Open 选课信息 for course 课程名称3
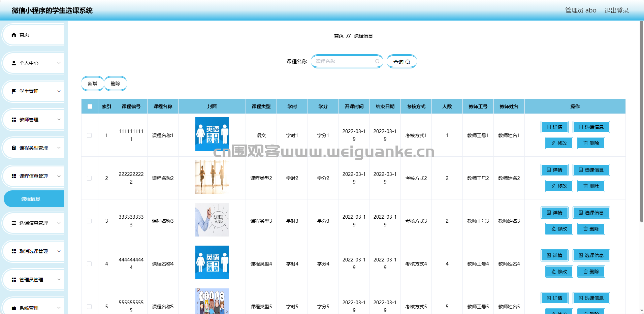Image resolution: width=644 pixels, height=314 pixels. tap(591, 213)
